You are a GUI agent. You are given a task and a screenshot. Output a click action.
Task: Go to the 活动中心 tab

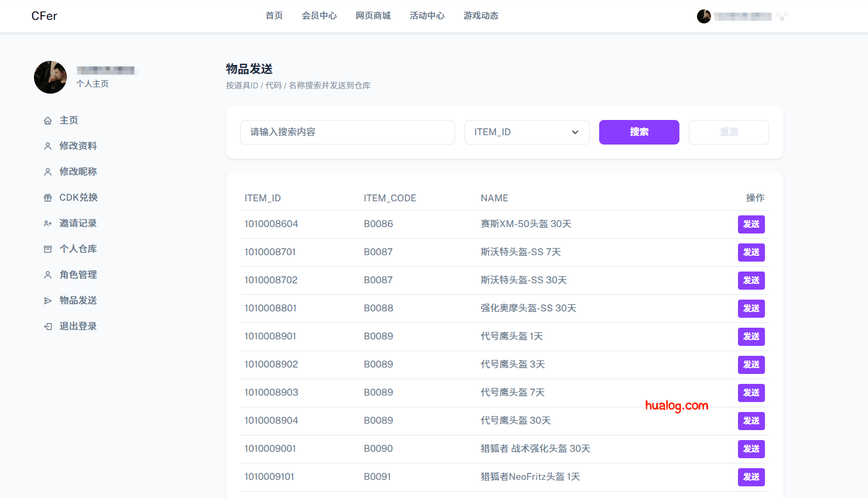[427, 16]
